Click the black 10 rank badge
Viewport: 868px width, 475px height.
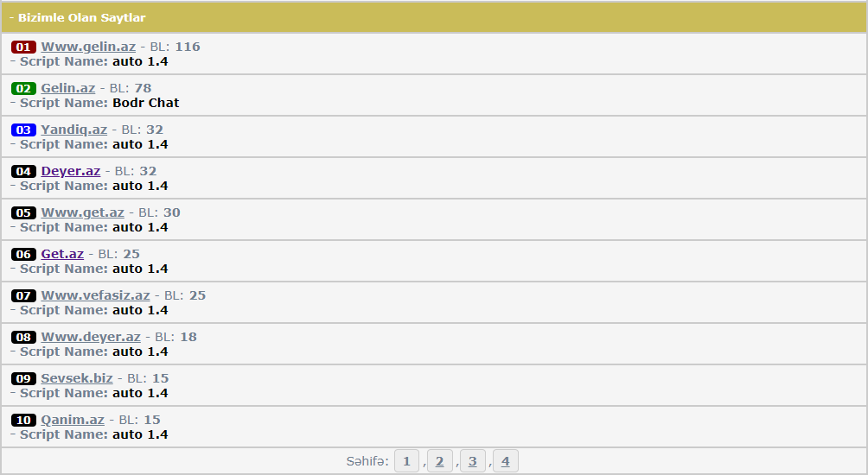(x=23, y=421)
